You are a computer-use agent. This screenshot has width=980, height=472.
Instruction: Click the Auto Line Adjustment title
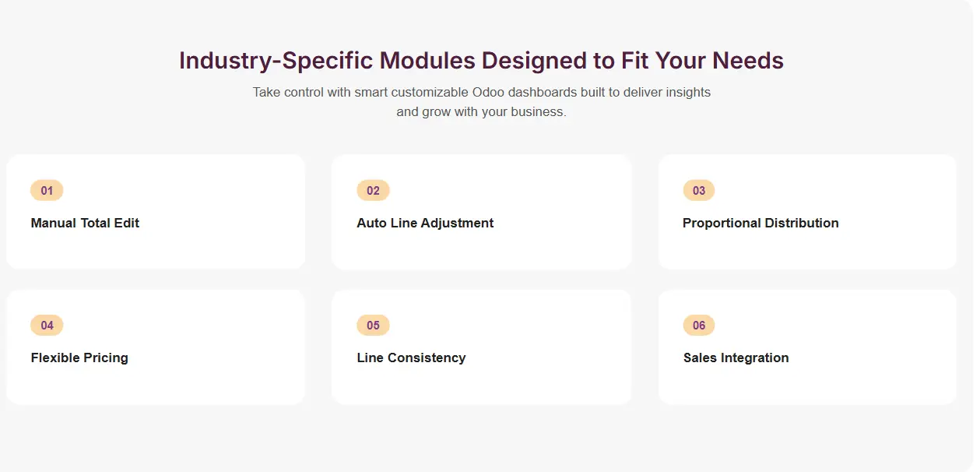[x=425, y=223]
